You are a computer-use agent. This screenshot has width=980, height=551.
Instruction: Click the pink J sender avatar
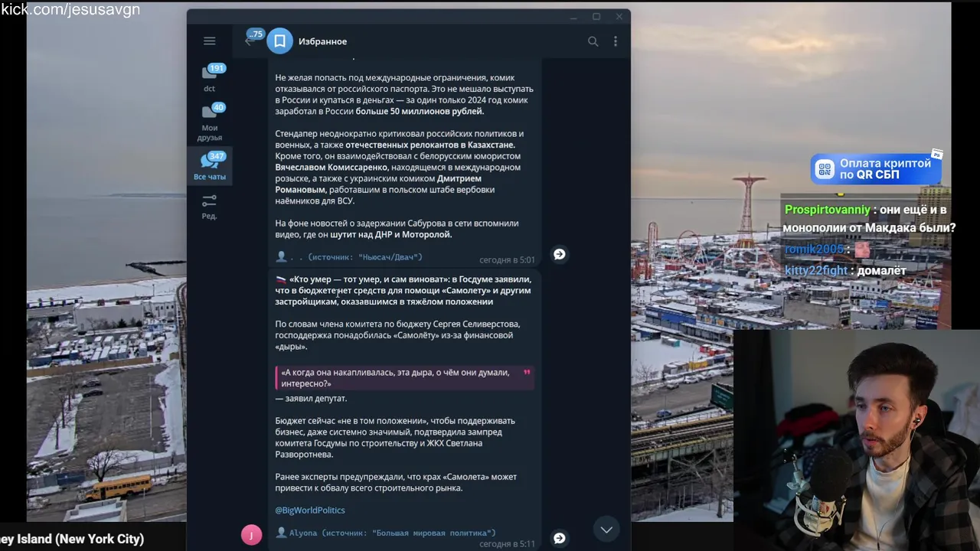click(251, 535)
